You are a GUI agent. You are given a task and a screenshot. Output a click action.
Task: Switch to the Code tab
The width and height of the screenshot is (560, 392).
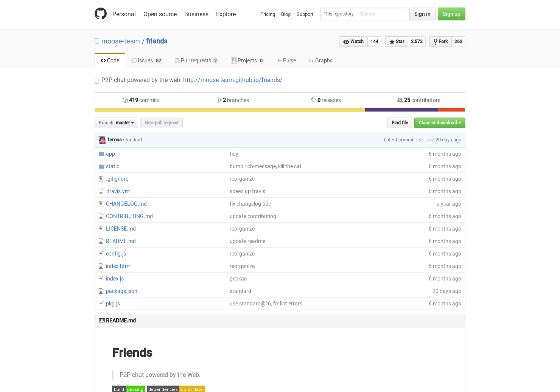coord(110,60)
